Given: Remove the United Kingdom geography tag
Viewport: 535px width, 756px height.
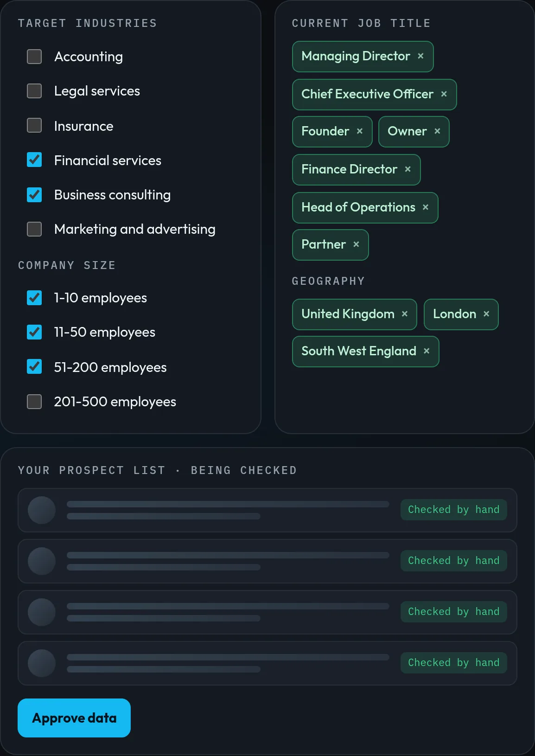Looking at the screenshot, I should [404, 314].
